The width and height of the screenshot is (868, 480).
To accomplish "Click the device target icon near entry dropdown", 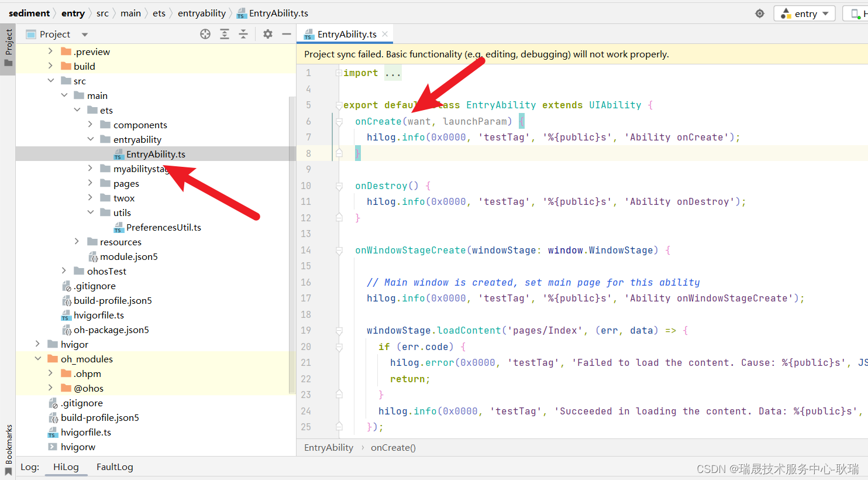I will click(x=760, y=13).
